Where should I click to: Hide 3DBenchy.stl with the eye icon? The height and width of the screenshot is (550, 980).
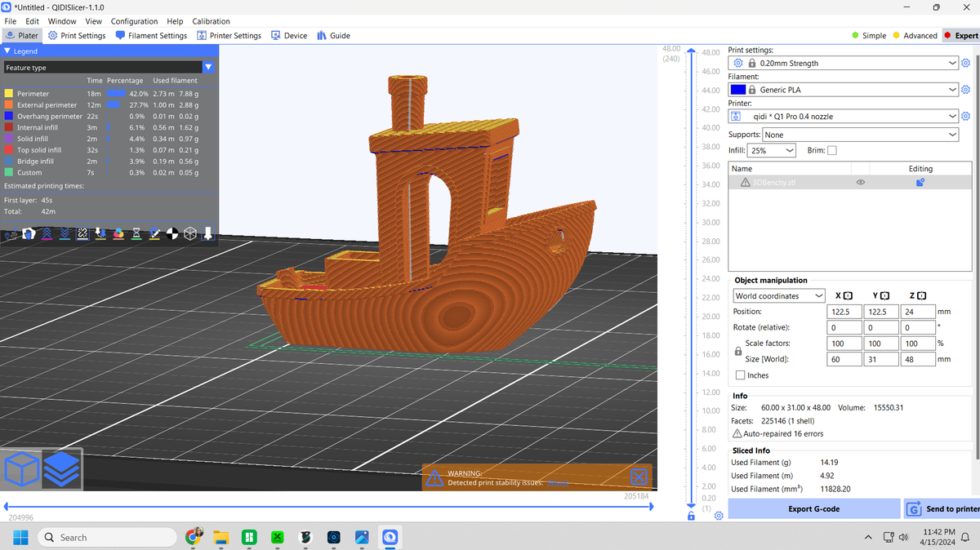pyautogui.click(x=860, y=183)
